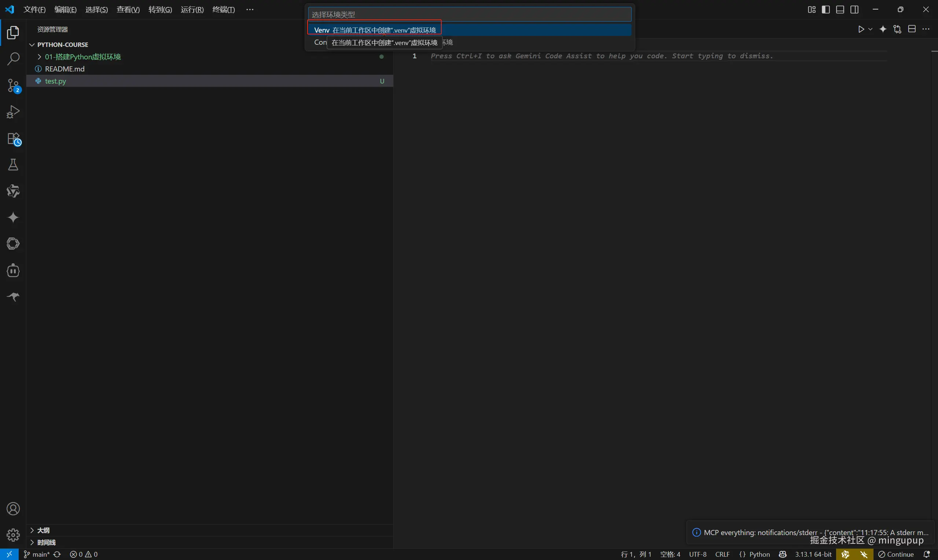Open the Testing flask view
Screen dimensions: 938x560
coord(13,165)
